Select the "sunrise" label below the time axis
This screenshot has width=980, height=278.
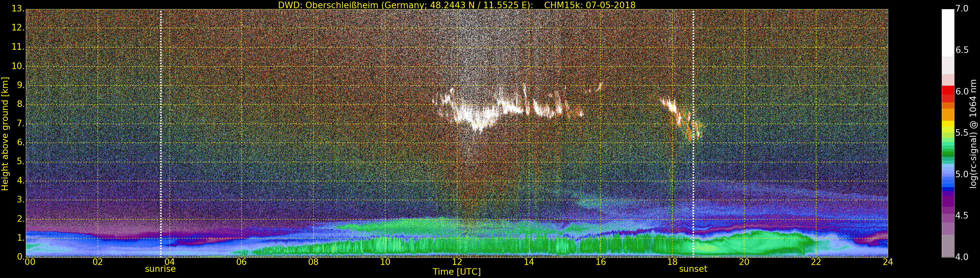pyautogui.click(x=160, y=269)
